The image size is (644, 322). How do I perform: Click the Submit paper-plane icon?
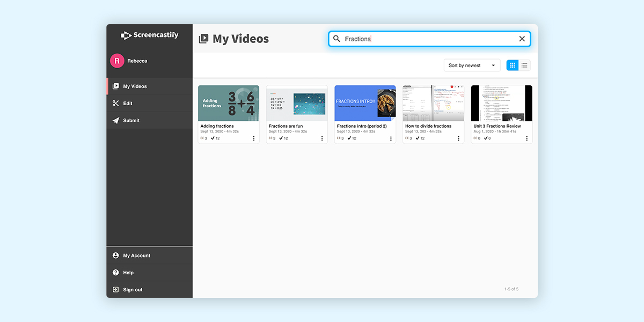tap(115, 120)
